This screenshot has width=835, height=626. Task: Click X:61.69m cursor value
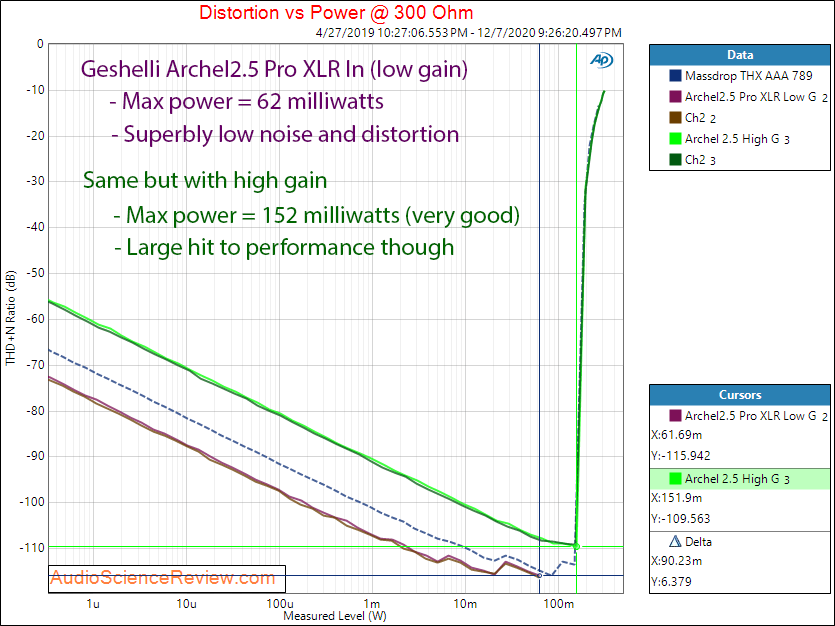coord(677,435)
